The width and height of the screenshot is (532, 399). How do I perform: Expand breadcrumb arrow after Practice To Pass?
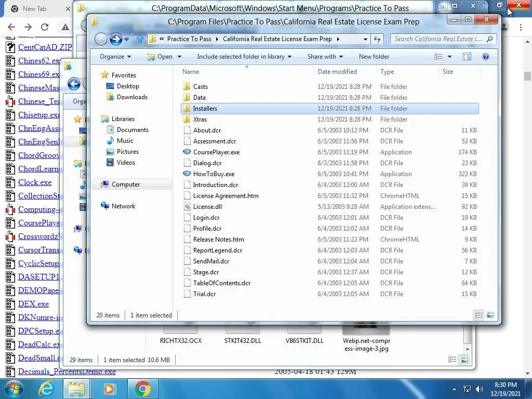click(x=217, y=39)
